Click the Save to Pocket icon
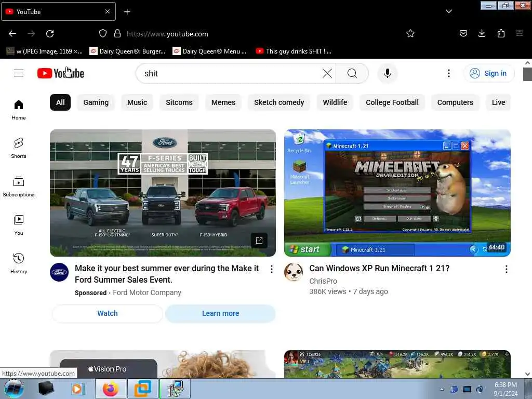This screenshot has width=532, height=399. tap(463, 33)
